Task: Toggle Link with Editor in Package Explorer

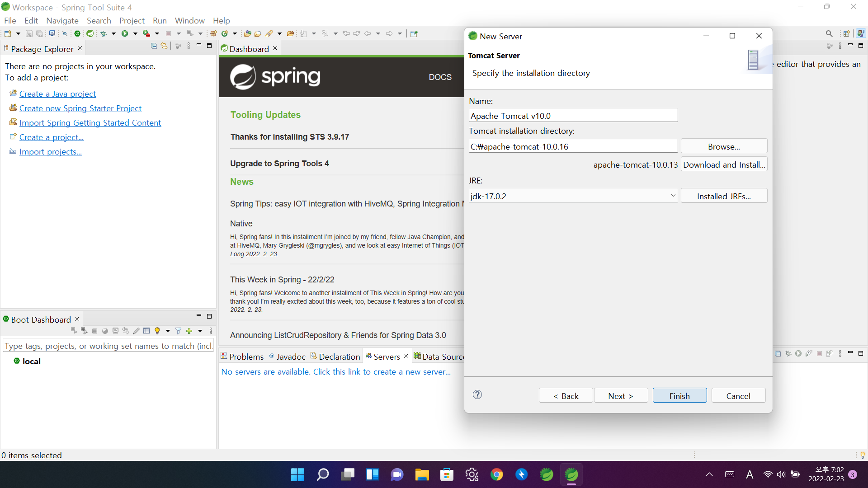Action: (164, 46)
